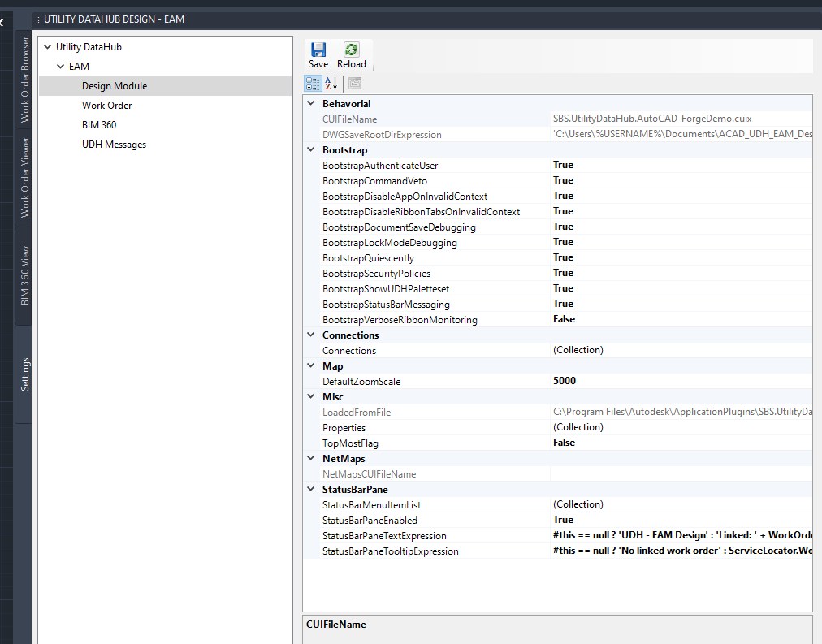Switch to the Work Order Viewer tab

(x=25, y=176)
